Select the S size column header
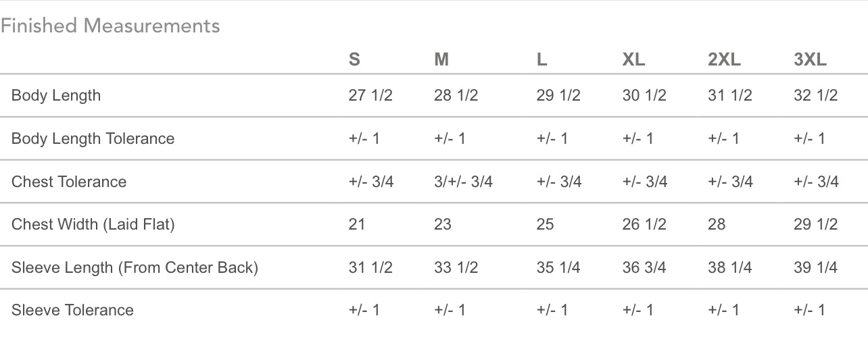Image resolution: width=868 pixels, height=364 pixels. pyautogui.click(x=354, y=59)
